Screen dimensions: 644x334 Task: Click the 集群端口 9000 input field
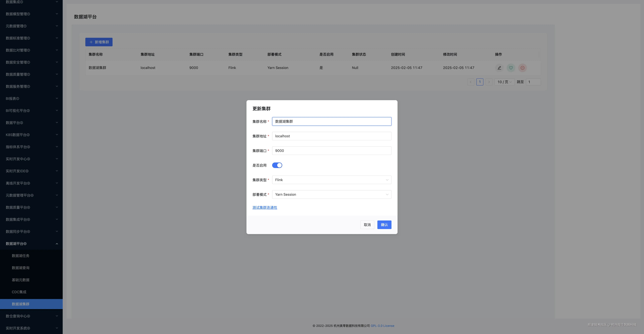click(x=331, y=151)
